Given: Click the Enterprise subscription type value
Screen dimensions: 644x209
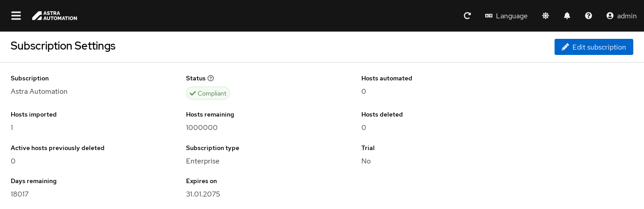Looking at the screenshot, I should 203,161.
